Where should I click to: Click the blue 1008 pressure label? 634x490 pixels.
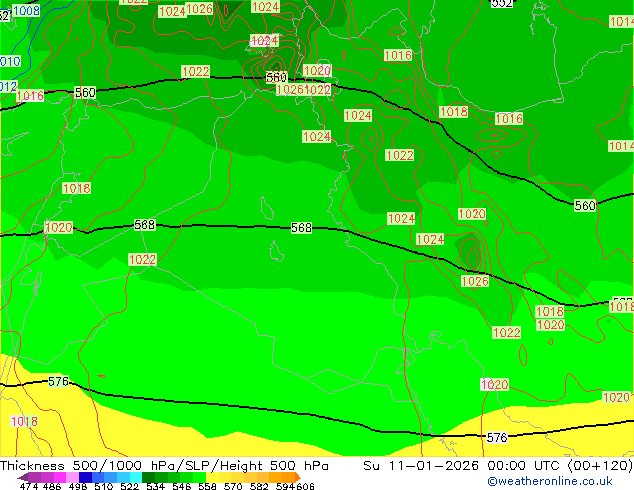26,11
